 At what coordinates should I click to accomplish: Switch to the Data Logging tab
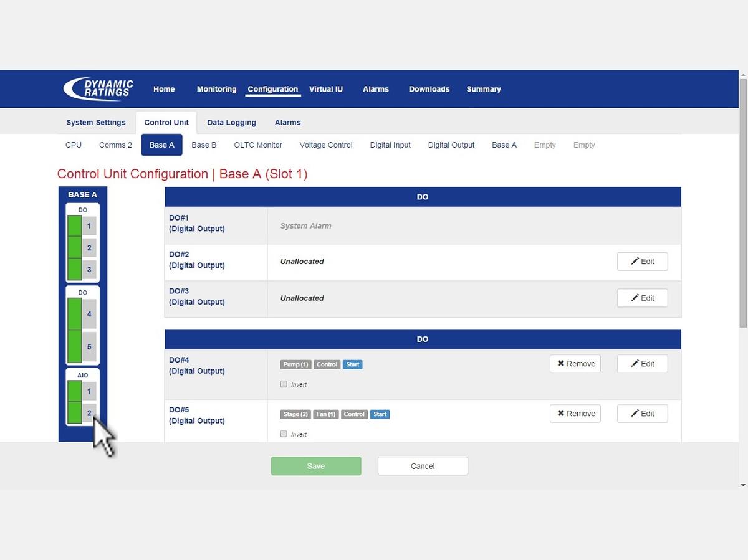[231, 123]
